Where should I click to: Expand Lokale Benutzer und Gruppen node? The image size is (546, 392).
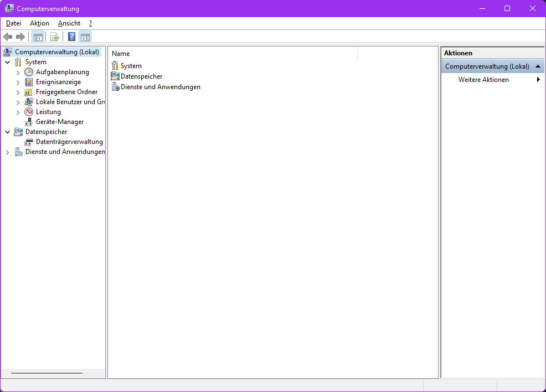tap(18, 102)
